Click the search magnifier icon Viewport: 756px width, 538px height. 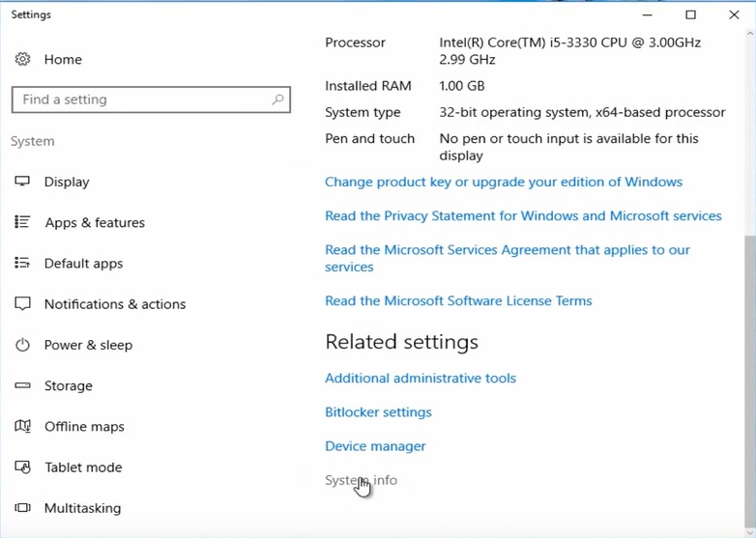(277, 99)
